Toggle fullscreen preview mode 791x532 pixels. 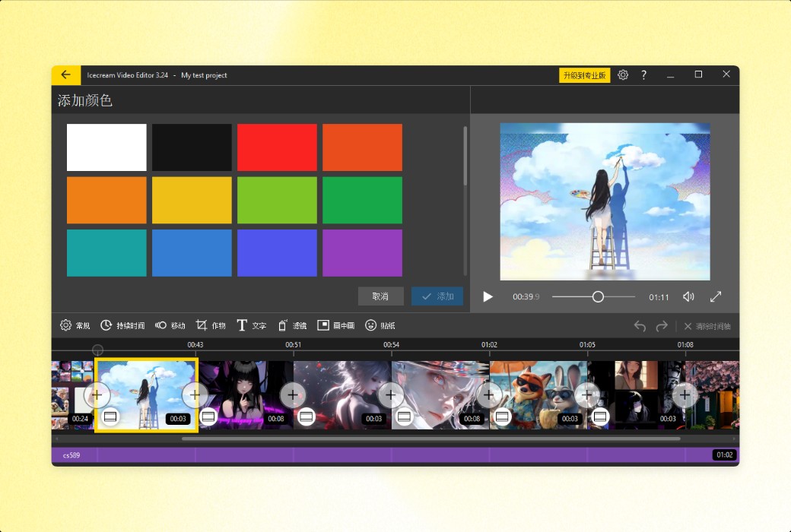(716, 296)
